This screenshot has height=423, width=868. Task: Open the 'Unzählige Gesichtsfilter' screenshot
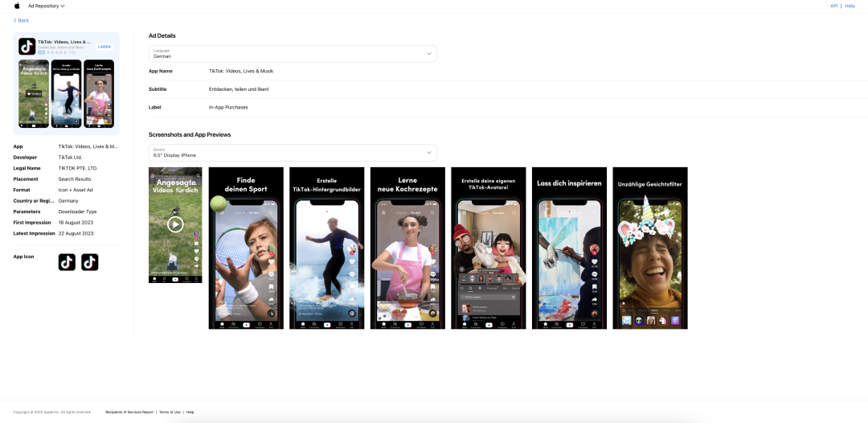click(x=649, y=248)
